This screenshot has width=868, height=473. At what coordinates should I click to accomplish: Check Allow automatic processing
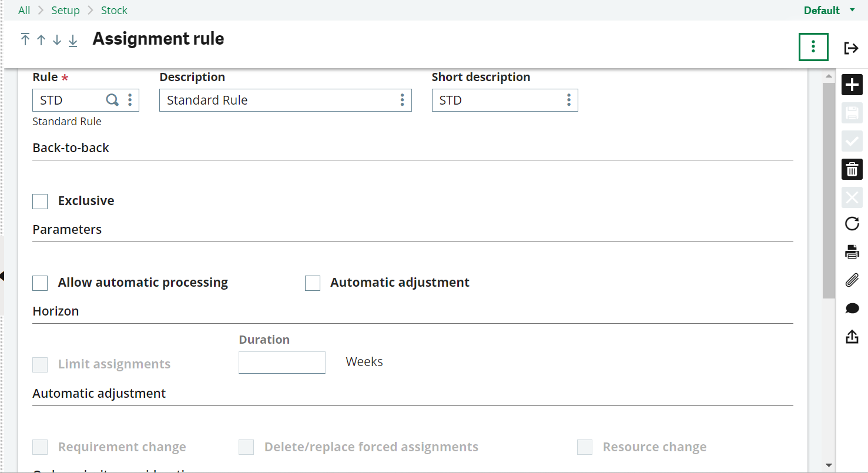click(39, 283)
